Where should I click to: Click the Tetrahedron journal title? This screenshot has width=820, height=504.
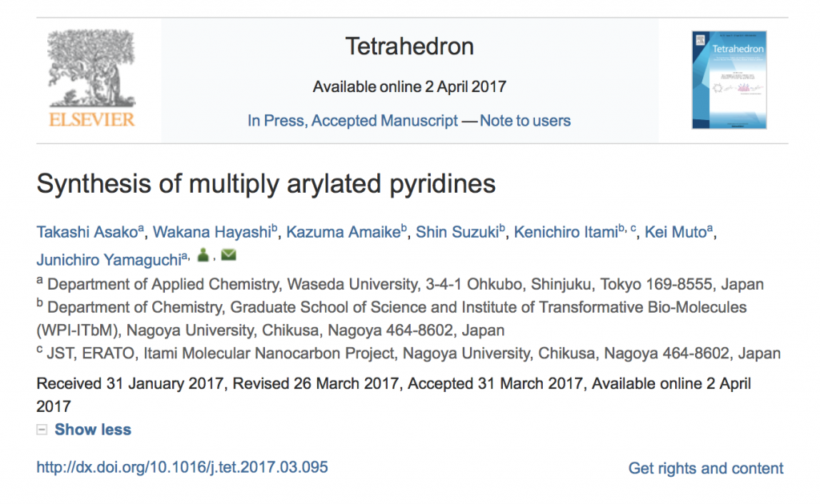(x=409, y=46)
